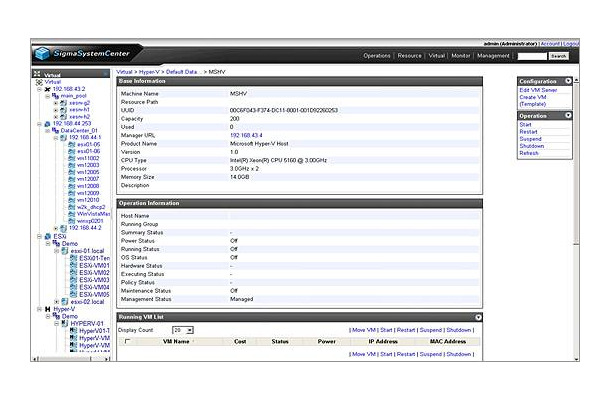
Task: Click the icon beside 192.168.43.2
Action: (47, 89)
